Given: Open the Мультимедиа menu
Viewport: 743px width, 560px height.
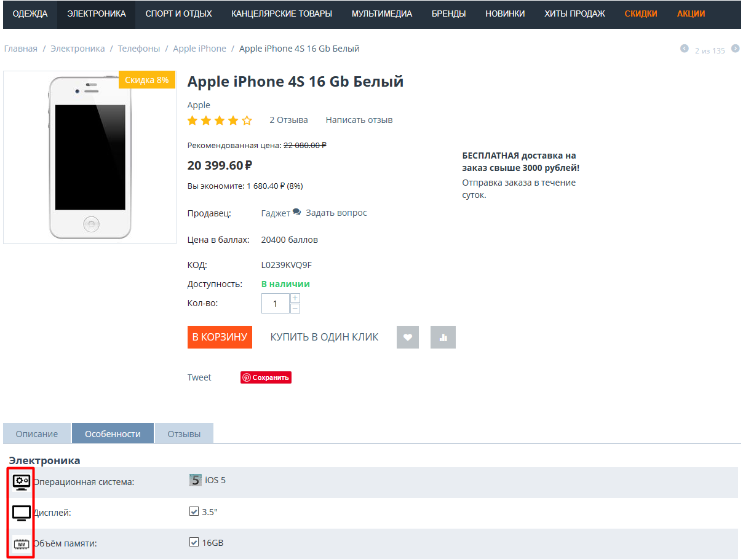Looking at the screenshot, I should (382, 14).
